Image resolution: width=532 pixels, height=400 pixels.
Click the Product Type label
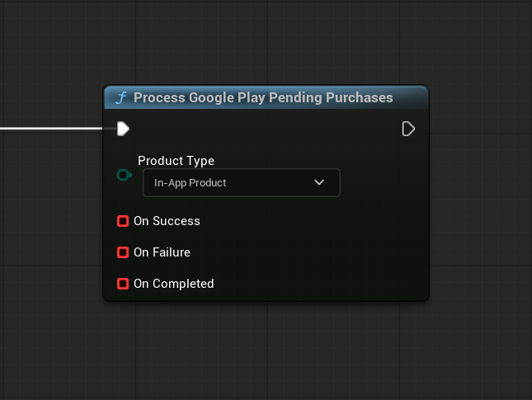tap(176, 161)
